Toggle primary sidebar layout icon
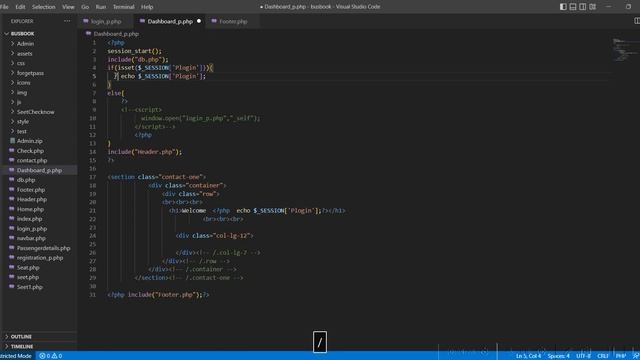640x360 pixels. [x=563, y=7]
